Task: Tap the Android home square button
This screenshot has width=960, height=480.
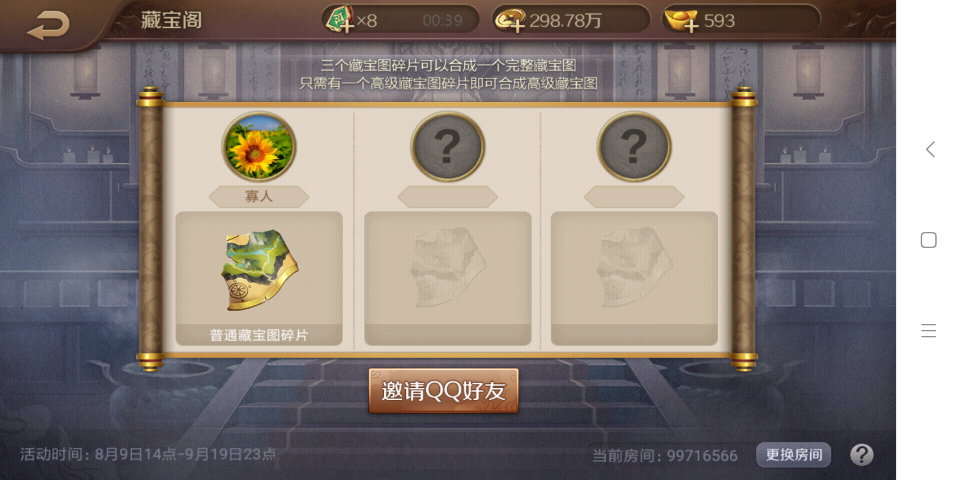Action: coord(929,240)
